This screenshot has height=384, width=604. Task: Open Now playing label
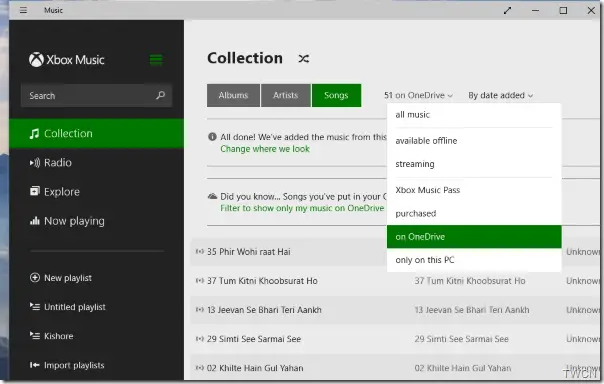pos(74,221)
